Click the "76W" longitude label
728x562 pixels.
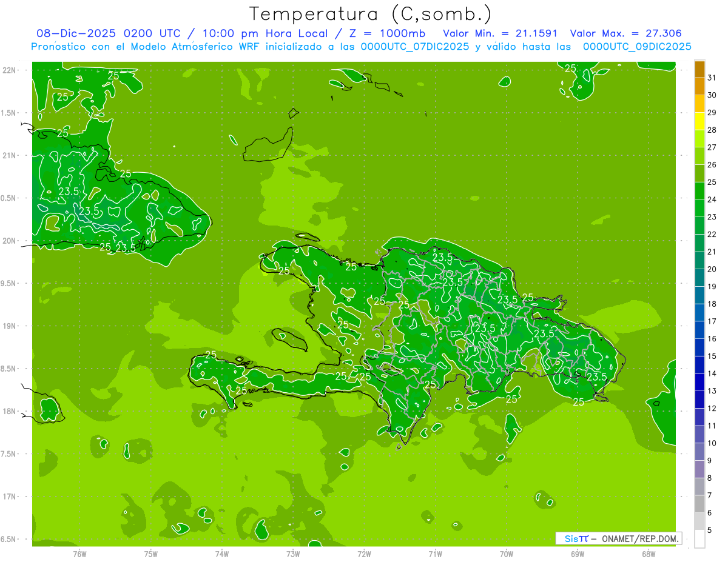click(79, 554)
